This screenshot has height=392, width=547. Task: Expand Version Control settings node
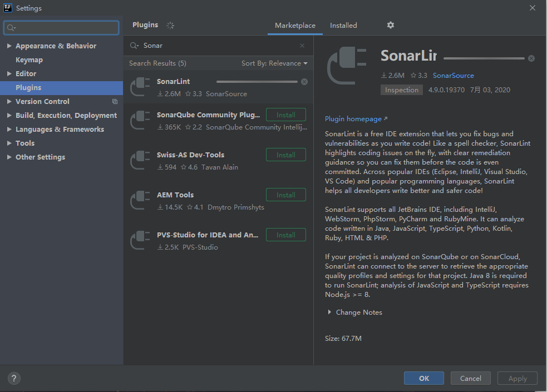point(9,101)
